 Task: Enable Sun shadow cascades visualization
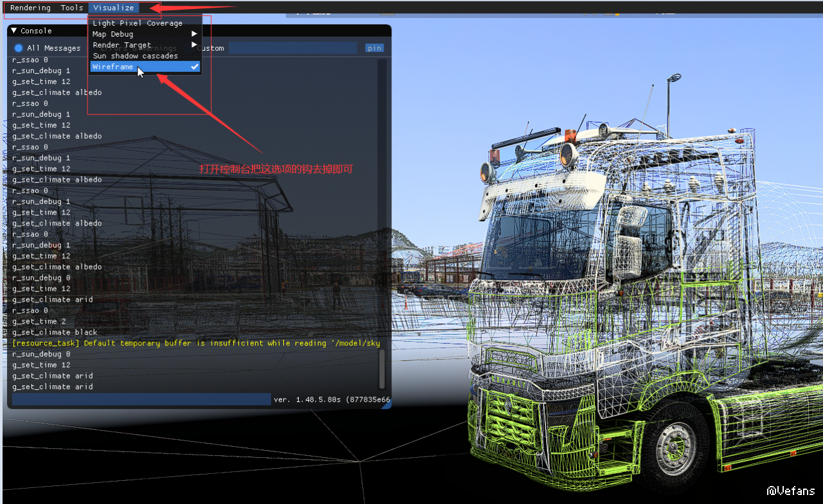coord(135,56)
